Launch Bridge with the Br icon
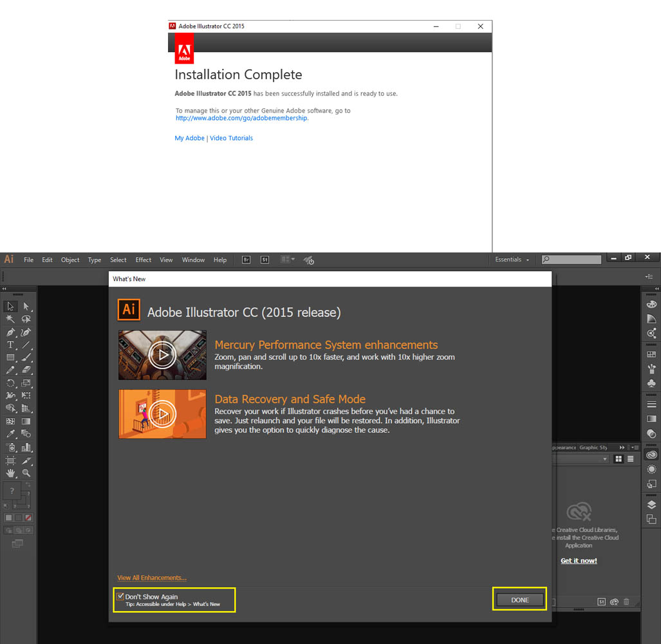The image size is (661, 644). pyautogui.click(x=247, y=260)
